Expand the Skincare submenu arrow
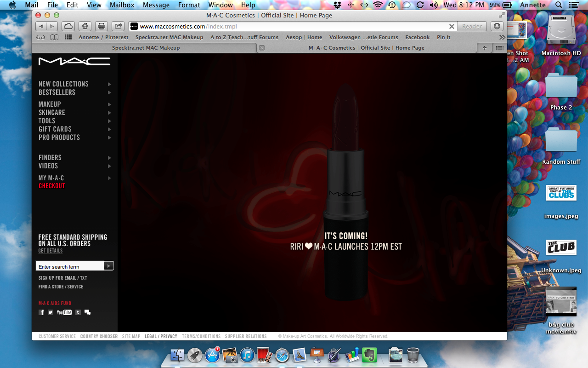 [109, 113]
